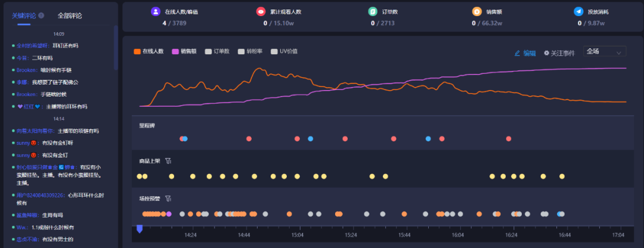
Task: Click the last red 里程碑 milestone marker
Action: coord(509,139)
